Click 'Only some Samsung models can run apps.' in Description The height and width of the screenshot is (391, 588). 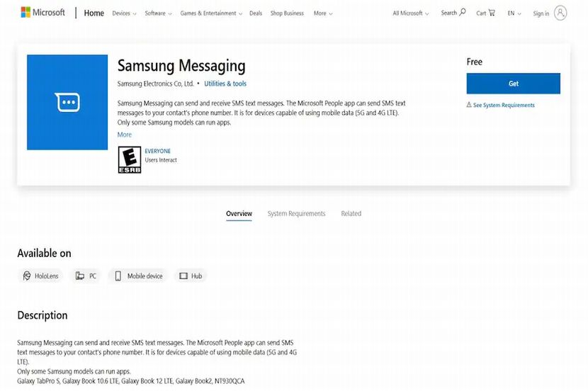tap(74, 371)
